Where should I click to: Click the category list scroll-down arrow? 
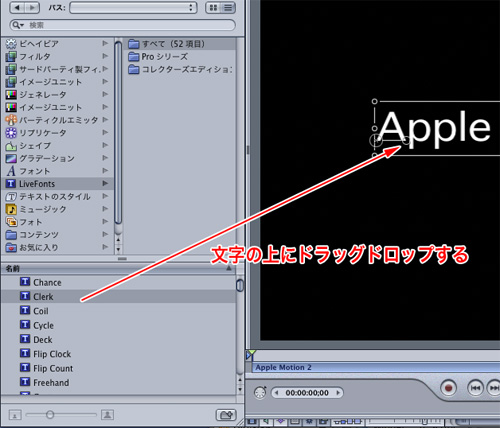coord(118,249)
